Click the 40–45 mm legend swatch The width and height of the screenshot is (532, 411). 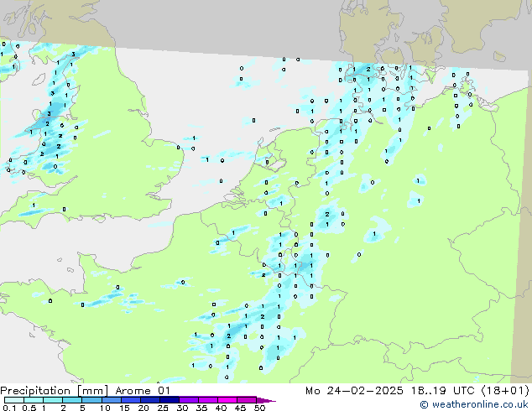(227, 400)
